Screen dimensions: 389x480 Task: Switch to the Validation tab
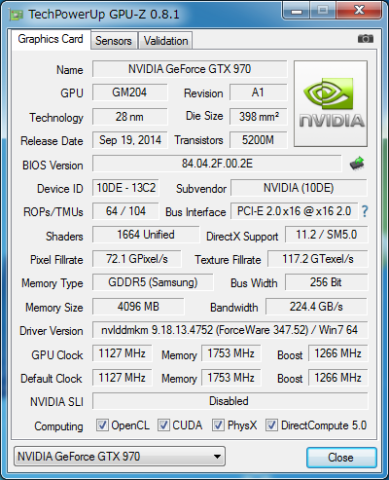pyautogui.click(x=166, y=41)
